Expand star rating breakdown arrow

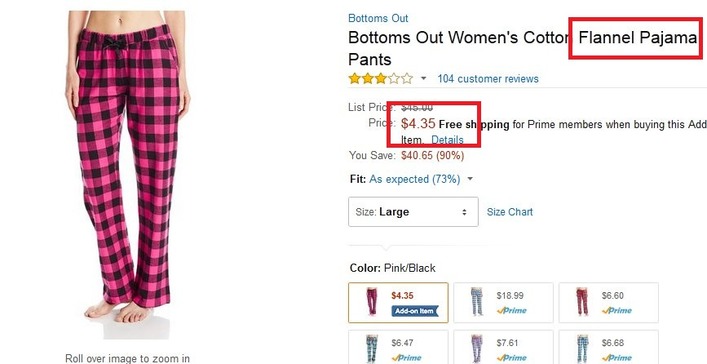tap(423, 79)
